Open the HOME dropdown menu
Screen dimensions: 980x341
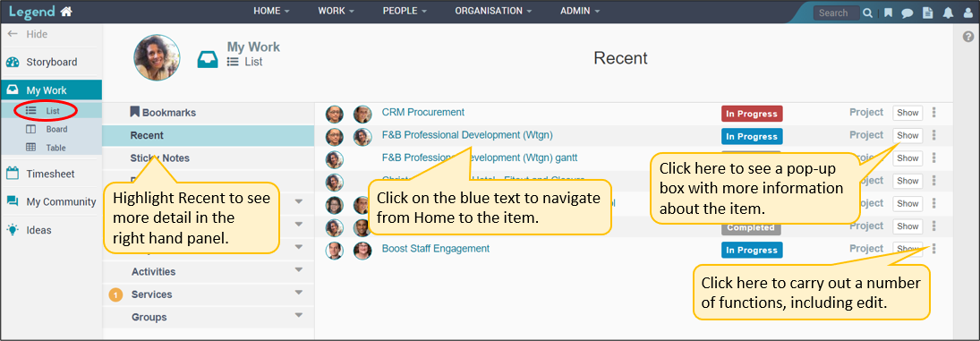[271, 12]
